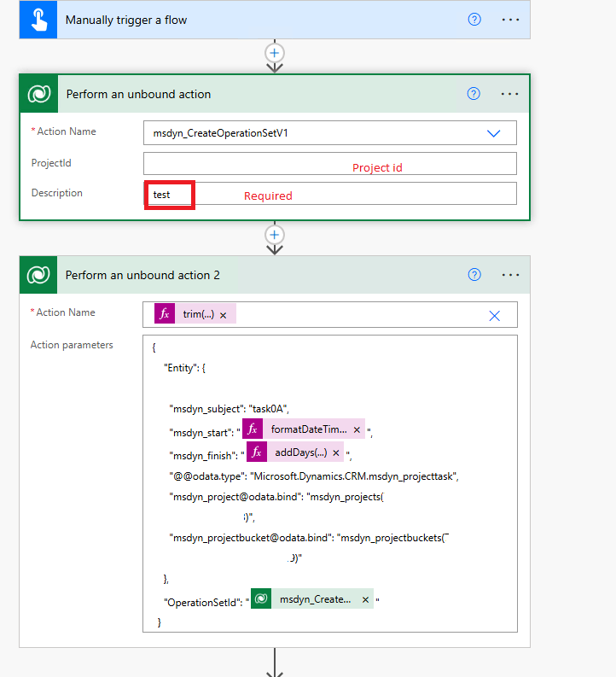Click the Manually trigger a flow hand icon

tap(38, 20)
